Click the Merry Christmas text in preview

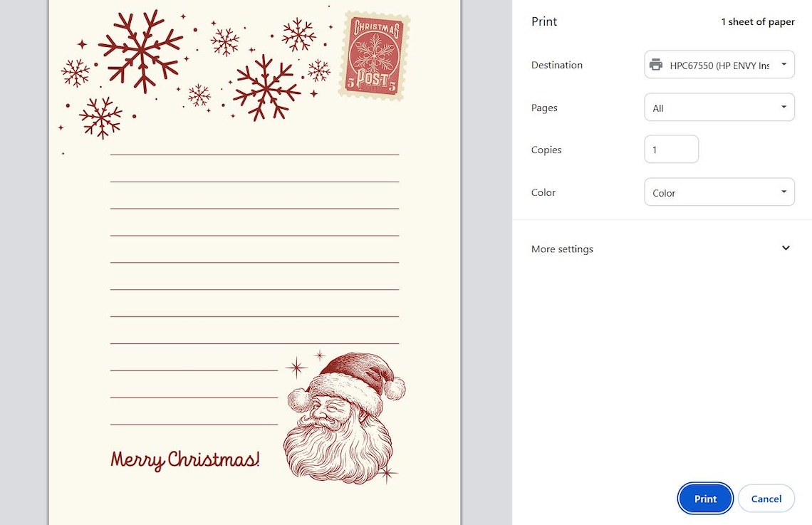pyautogui.click(x=184, y=458)
